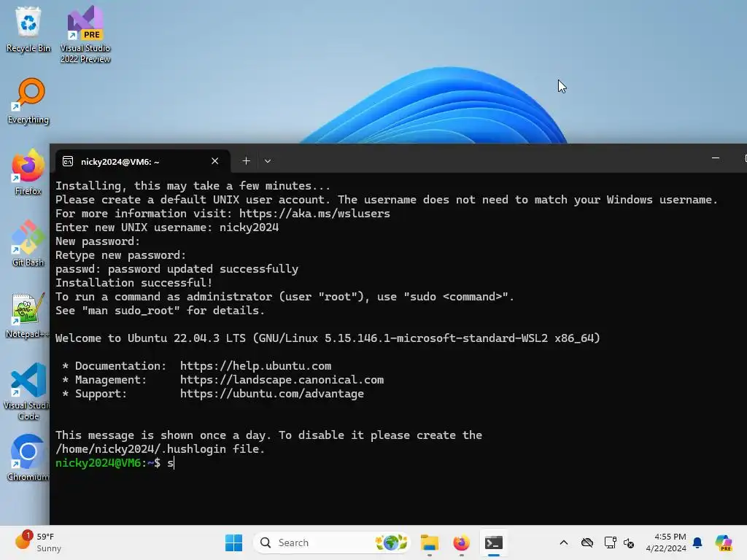747x560 pixels.
Task: Minimize the Windows Terminal window
Action: pos(716,158)
